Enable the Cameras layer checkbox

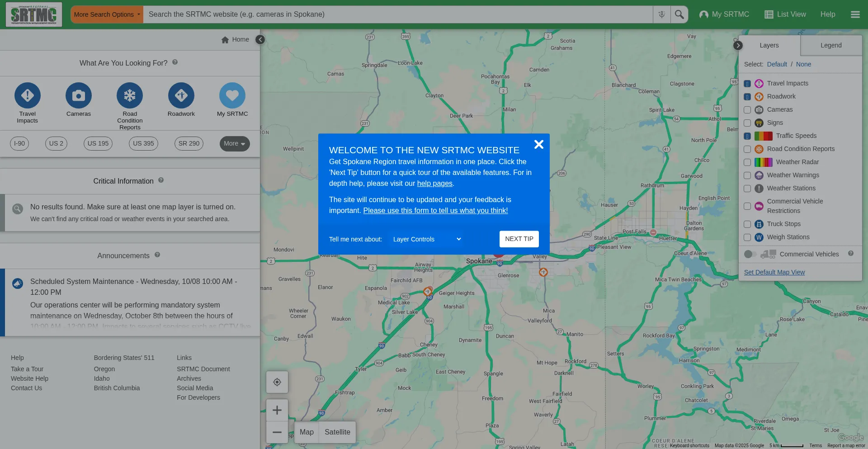tap(747, 110)
